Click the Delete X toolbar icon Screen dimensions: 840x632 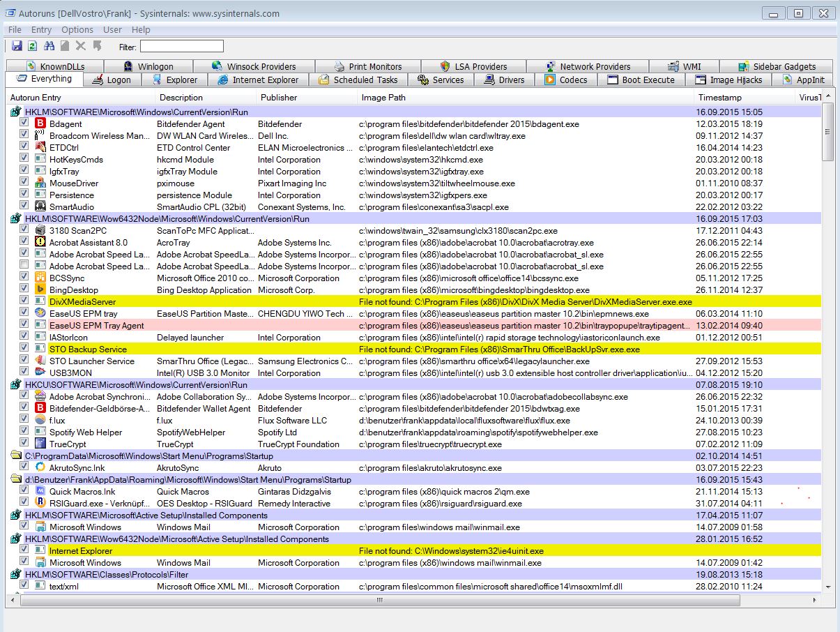pos(81,46)
